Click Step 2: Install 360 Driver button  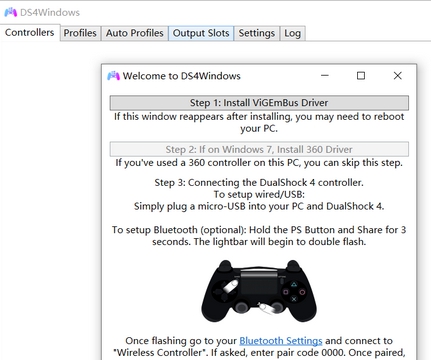pos(259,149)
